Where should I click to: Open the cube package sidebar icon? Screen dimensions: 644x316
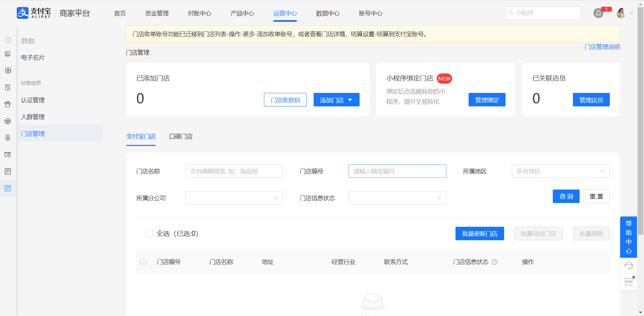click(x=8, y=121)
